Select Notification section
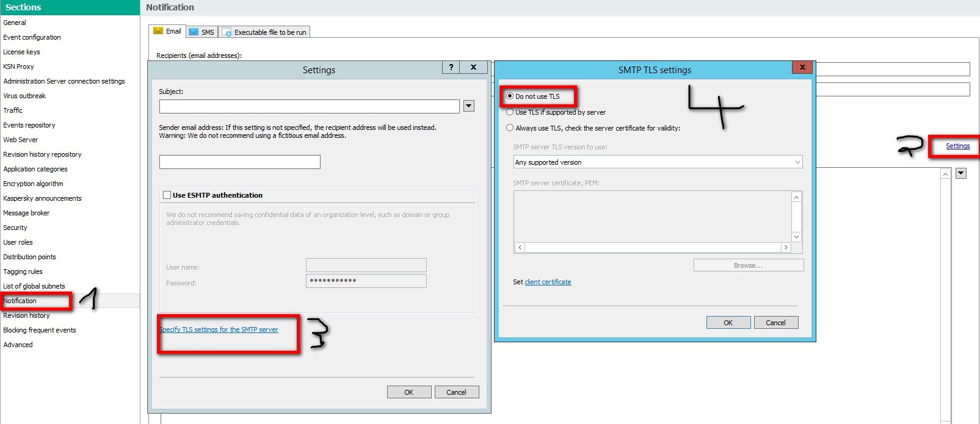Image resolution: width=980 pixels, height=424 pixels. 20,301
